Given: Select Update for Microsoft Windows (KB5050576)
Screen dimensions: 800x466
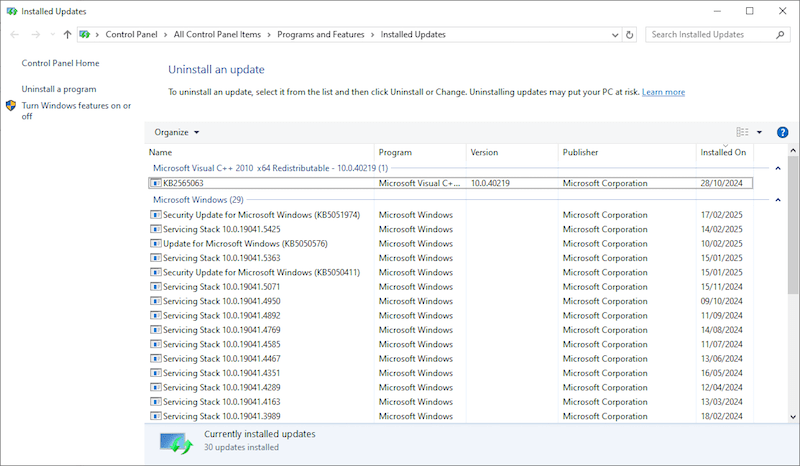Looking at the screenshot, I should (x=451, y=243).
